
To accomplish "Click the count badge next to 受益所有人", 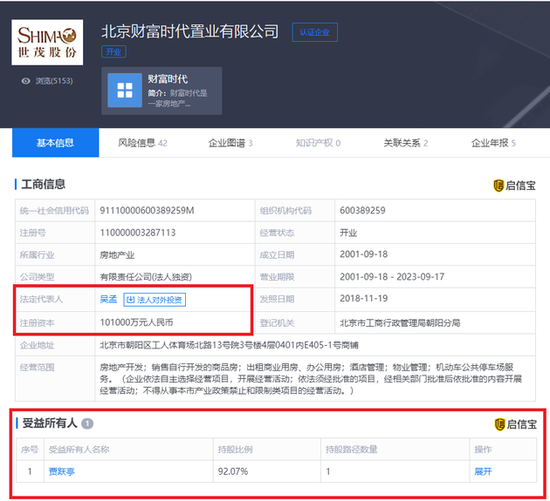I will click(x=87, y=424).
